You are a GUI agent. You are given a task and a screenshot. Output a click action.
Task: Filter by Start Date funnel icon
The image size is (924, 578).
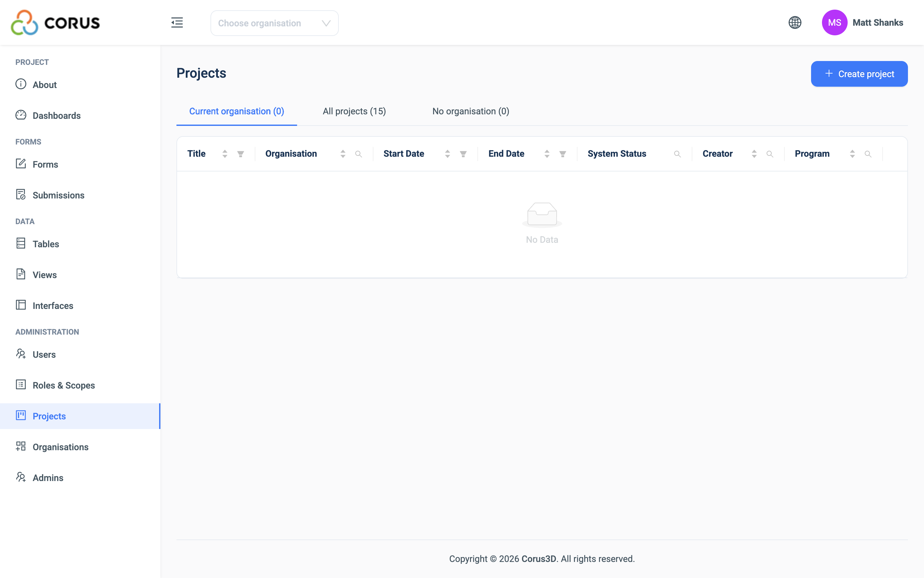point(463,154)
